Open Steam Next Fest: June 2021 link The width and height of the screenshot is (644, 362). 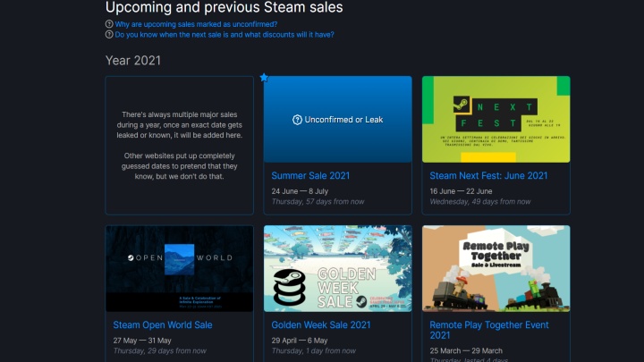(488, 176)
